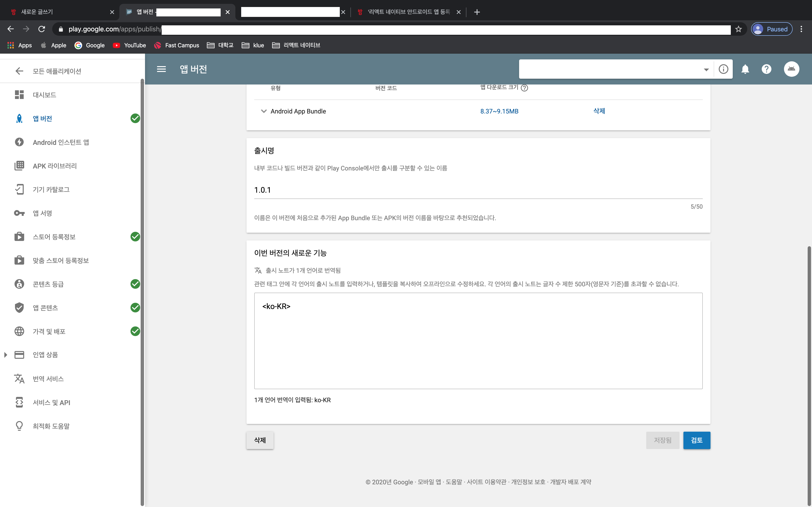Click the notifications bell icon
Screen dimensions: 812x507
pyautogui.click(x=745, y=69)
